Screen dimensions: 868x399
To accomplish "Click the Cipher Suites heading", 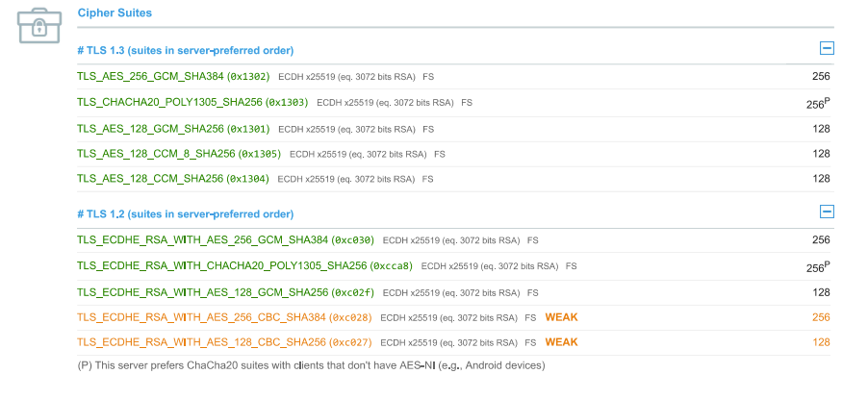I will click(114, 13).
